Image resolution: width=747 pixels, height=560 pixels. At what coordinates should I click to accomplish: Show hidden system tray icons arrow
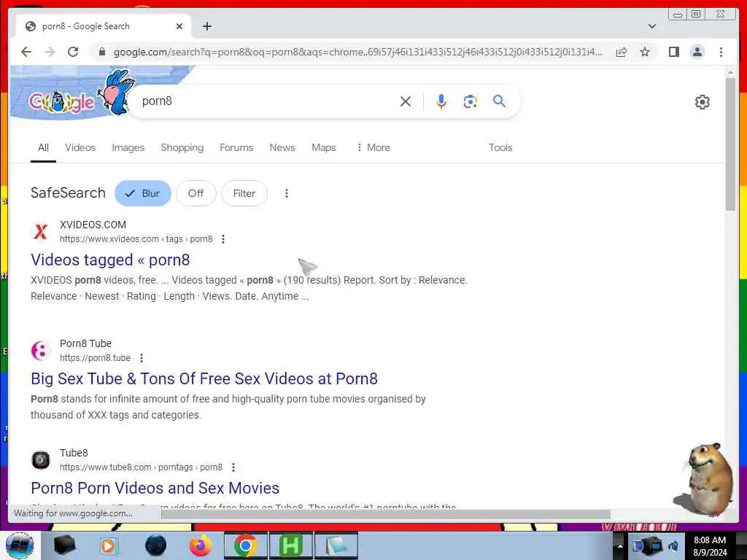tap(620, 545)
